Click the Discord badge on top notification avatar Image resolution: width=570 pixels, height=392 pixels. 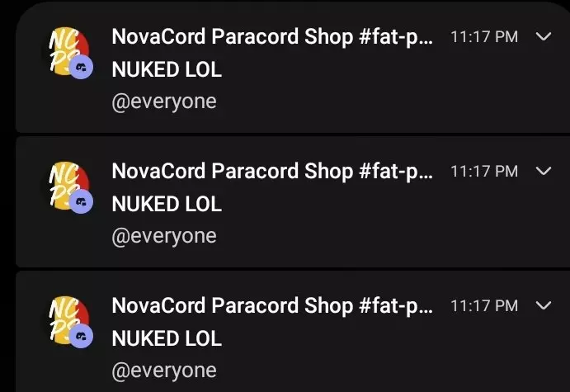click(x=81, y=68)
